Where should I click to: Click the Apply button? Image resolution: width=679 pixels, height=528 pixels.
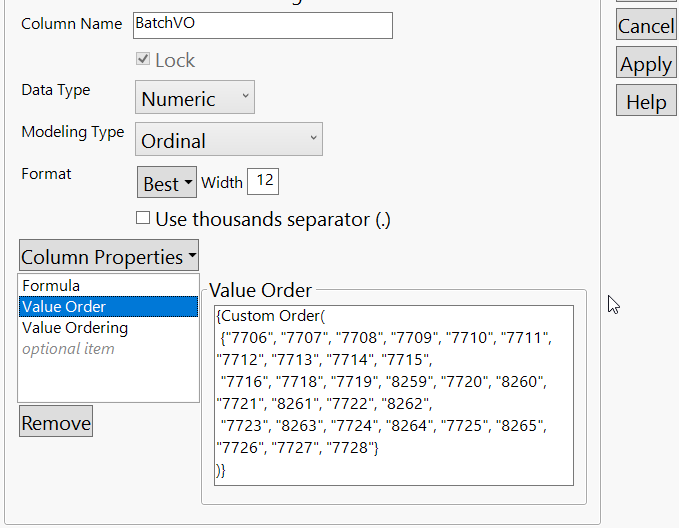[646, 65]
